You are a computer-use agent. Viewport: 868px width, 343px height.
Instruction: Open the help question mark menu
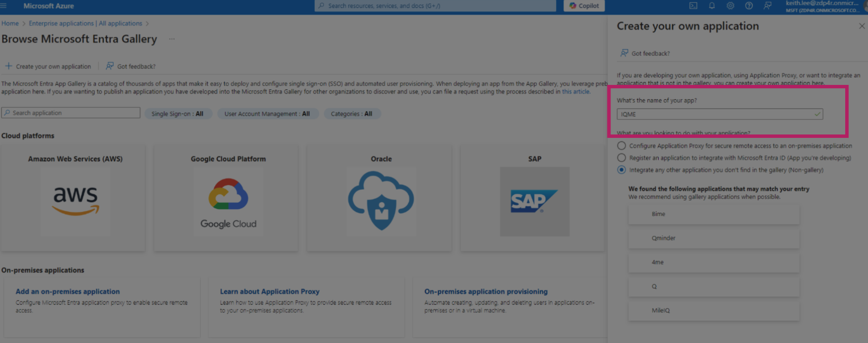point(749,6)
